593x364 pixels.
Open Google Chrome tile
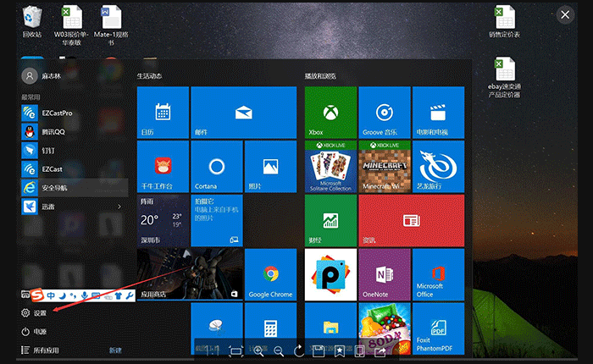(270, 274)
